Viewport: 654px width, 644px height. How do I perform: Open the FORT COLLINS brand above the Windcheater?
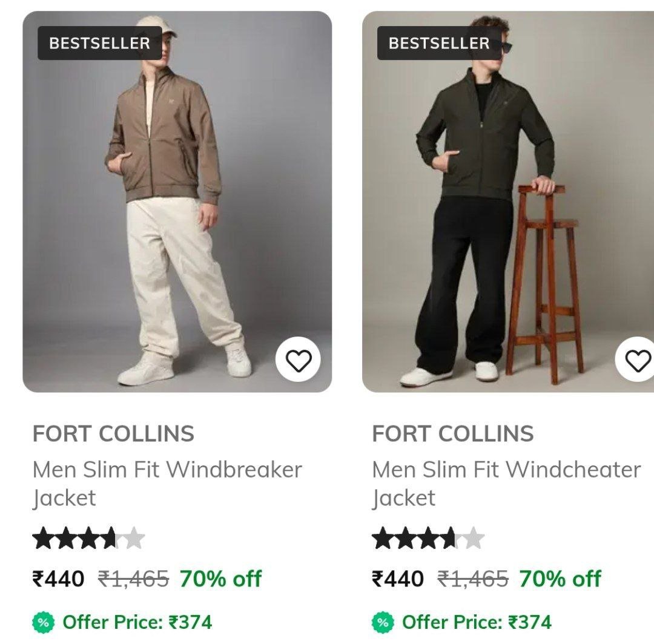tap(453, 433)
